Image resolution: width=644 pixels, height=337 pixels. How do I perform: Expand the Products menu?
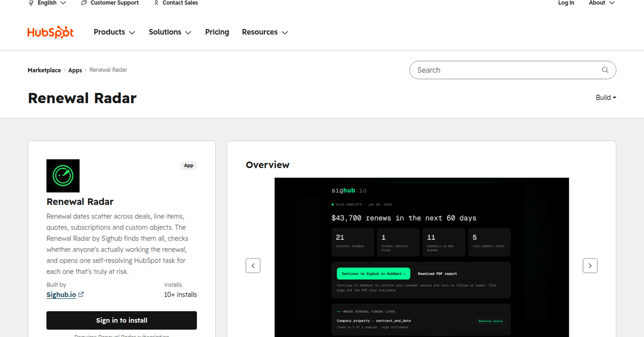click(114, 32)
